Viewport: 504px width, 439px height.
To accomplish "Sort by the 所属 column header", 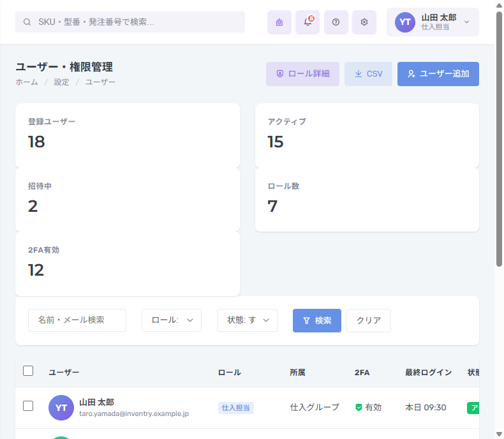I will (x=298, y=373).
